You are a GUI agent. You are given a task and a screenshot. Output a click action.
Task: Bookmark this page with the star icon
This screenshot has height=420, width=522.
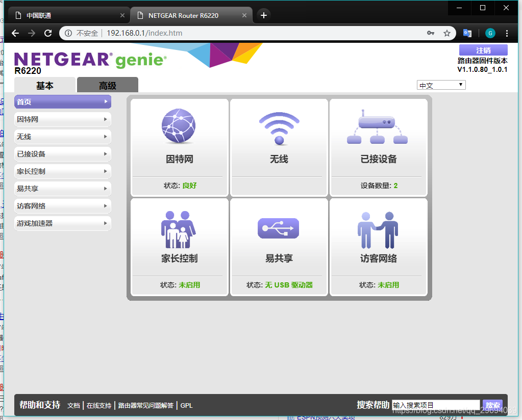point(447,33)
